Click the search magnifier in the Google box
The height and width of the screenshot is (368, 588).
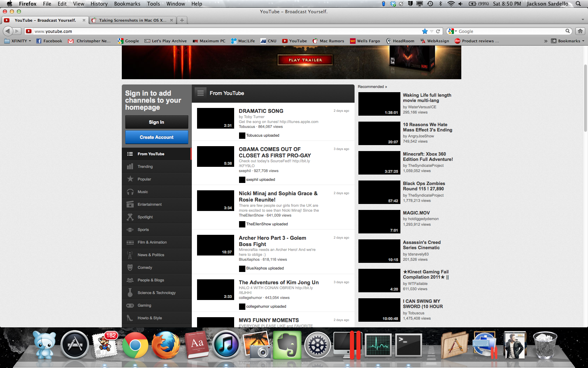568,31
